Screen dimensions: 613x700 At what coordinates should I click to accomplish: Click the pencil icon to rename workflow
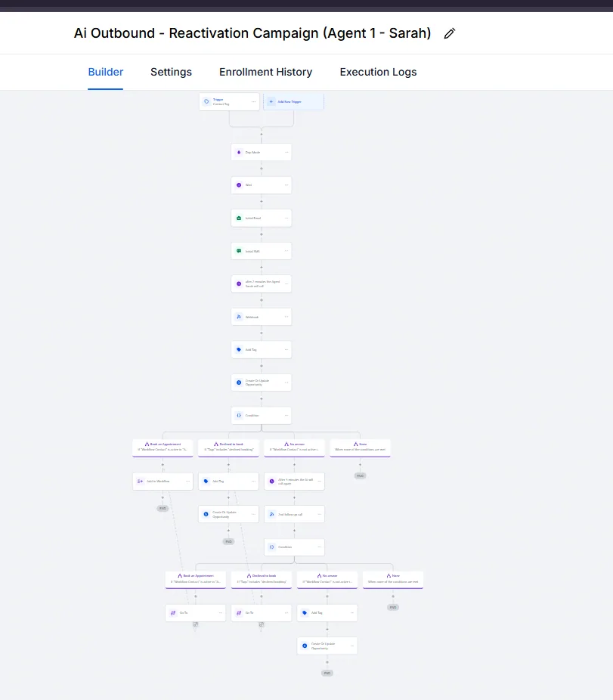(x=450, y=33)
